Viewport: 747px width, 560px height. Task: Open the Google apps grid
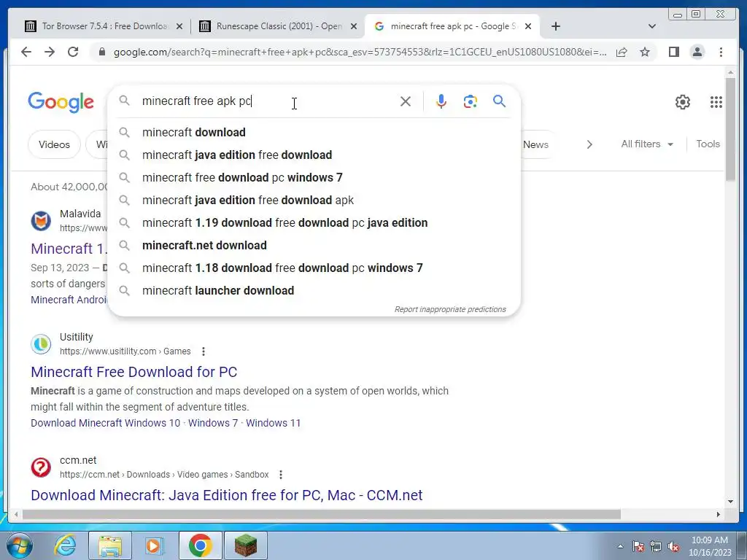tap(716, 102)
